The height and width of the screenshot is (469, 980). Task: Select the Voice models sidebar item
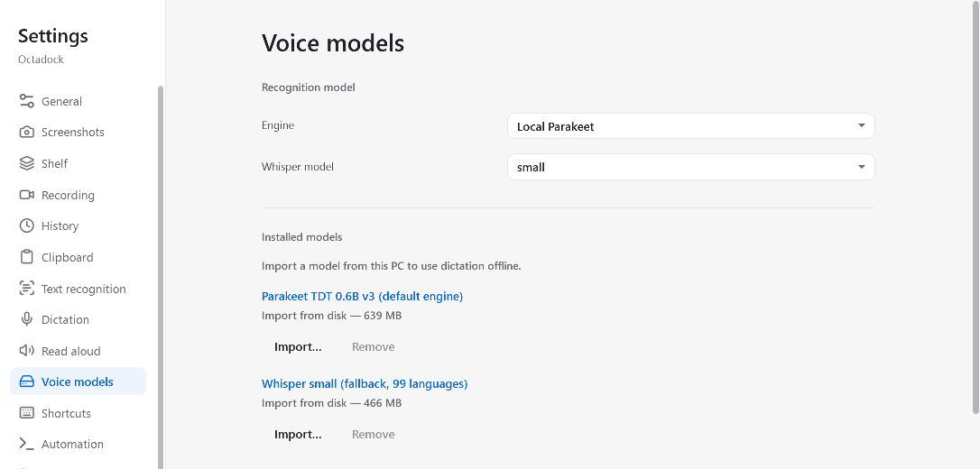pos(79,382)
